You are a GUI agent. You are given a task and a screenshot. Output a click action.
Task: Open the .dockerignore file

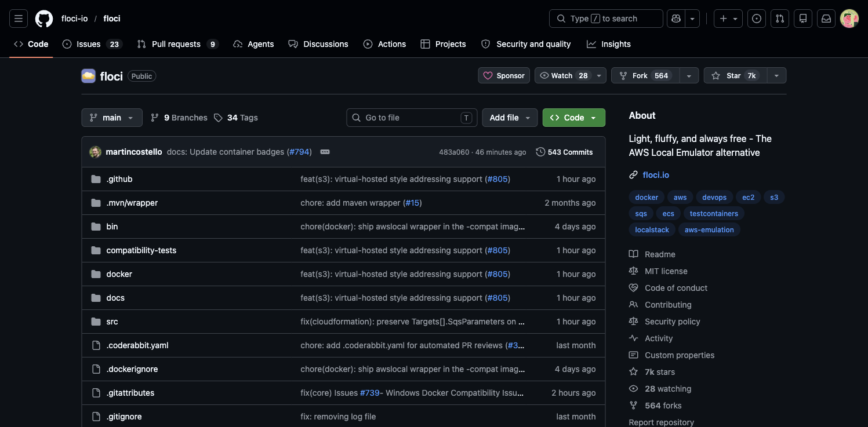(x=132, y=369)
